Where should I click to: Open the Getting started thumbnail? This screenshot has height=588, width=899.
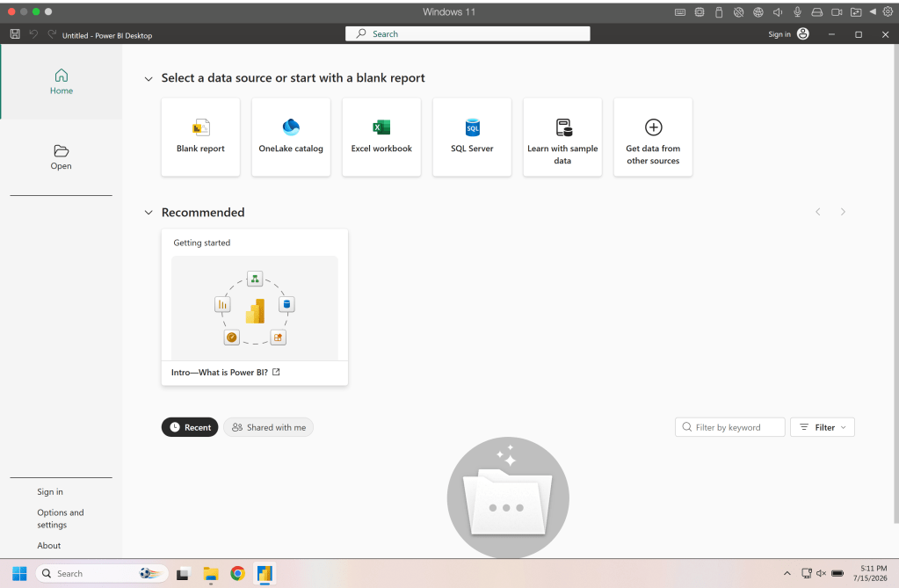click(x=255, y=308)
